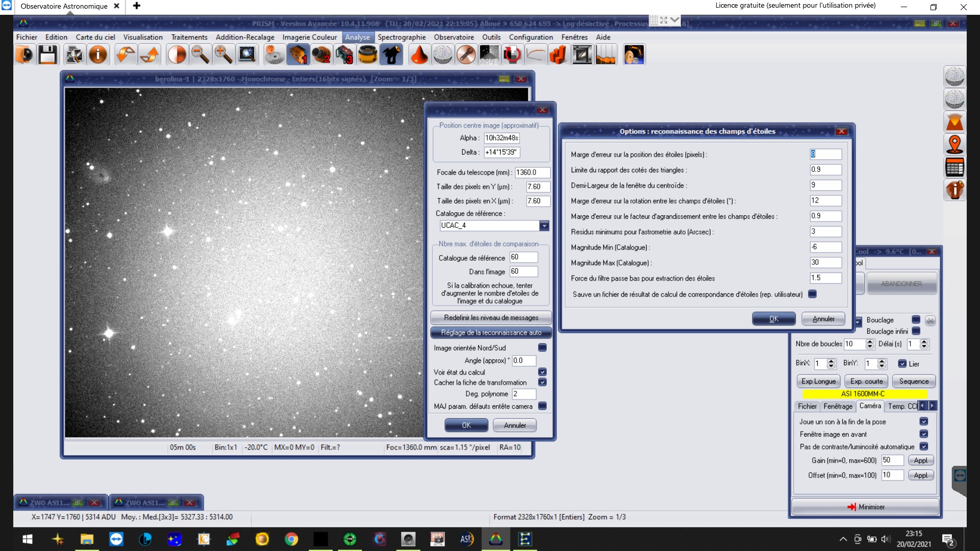
Task: Click the camera number 2 toolbar icon
Action: (322, 55)
